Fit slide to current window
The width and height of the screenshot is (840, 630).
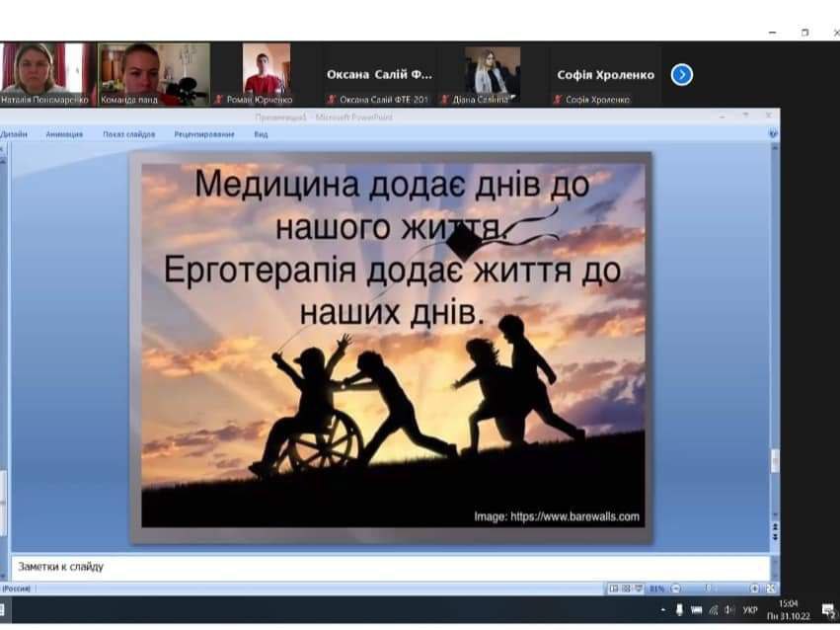(x=768, y=589)
